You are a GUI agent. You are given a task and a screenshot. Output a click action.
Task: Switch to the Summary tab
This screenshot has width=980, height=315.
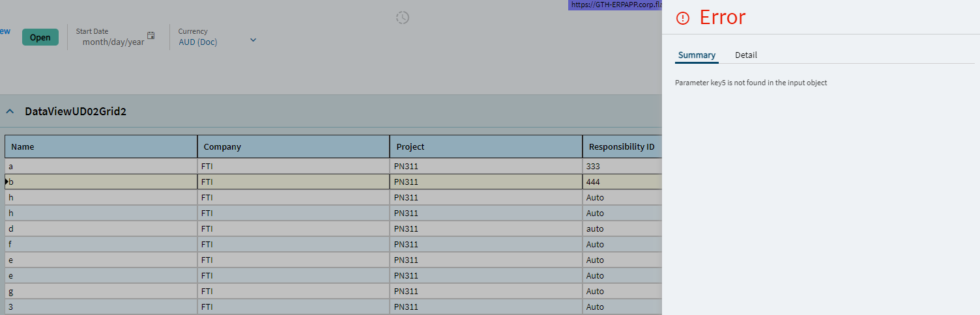pos(697,55)
